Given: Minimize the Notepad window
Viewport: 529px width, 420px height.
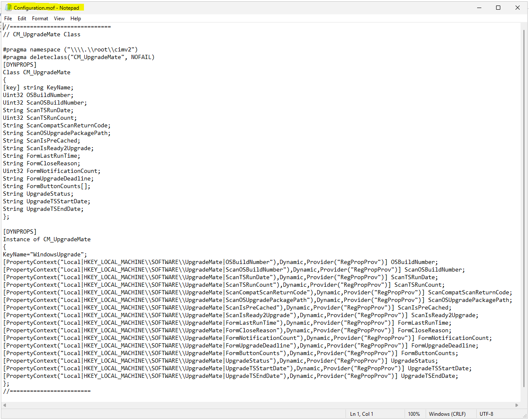Looking at the screenshot, I should (479, 8).
